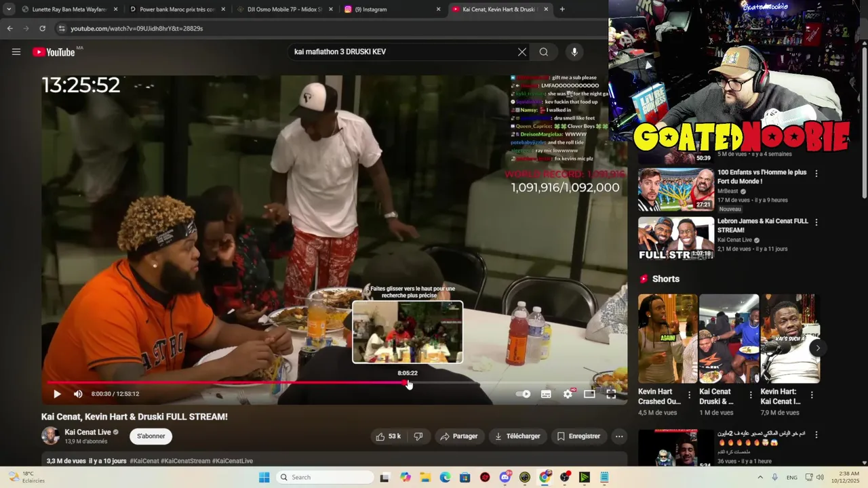Open #KaiCenat hashtag link
The image size is (868, 488).
[x=144, y=461]
